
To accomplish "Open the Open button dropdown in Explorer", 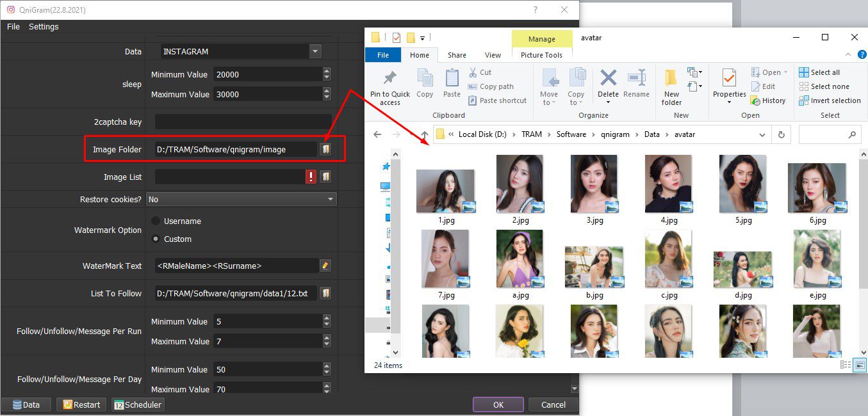I will click(x=785, y=72).
